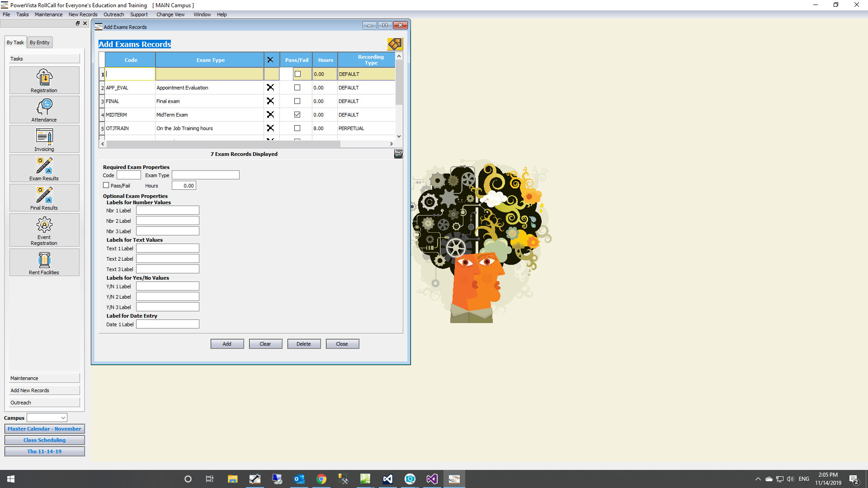Show hidden system tray icons chevron
Viewport: 868px width, 488px height.
coord(758,479)
